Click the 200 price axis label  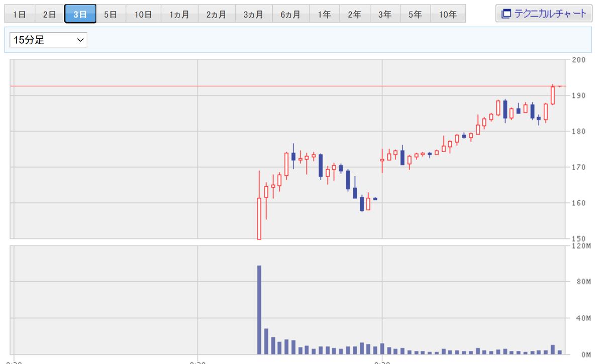[580, 60]
